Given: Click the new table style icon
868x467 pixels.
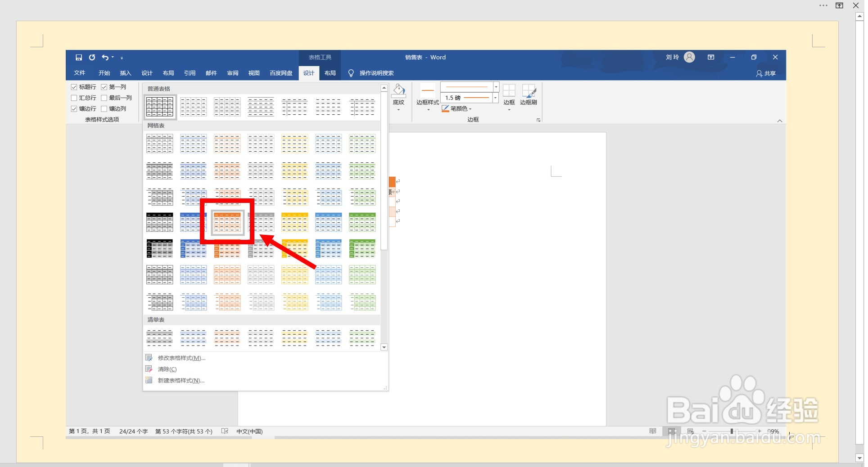Looking at the screenshot, I should (x=149, y=380).
